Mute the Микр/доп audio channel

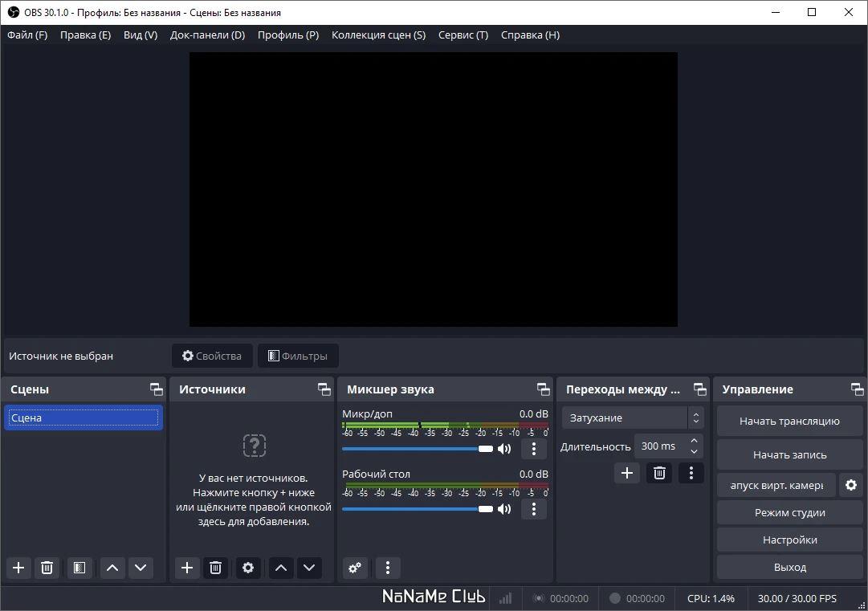coord(504,449)
